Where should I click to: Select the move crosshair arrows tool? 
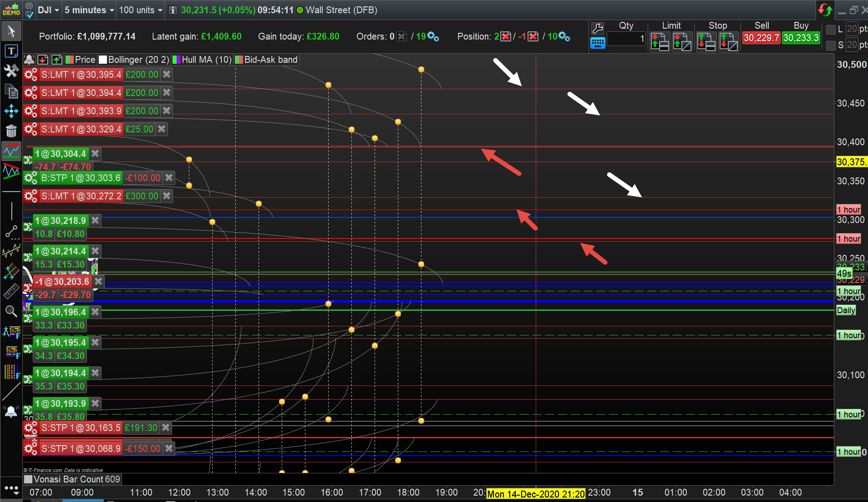tap(11, 111)
